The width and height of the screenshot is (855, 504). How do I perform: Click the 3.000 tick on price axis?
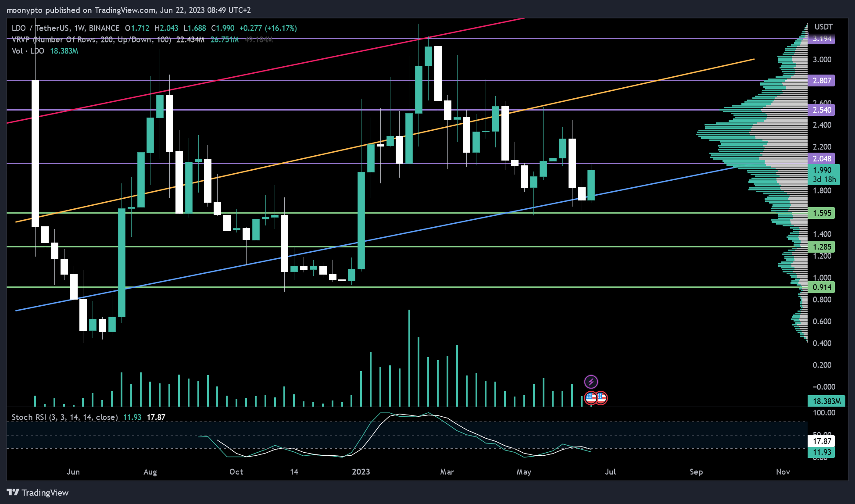[x=822, y=60]
